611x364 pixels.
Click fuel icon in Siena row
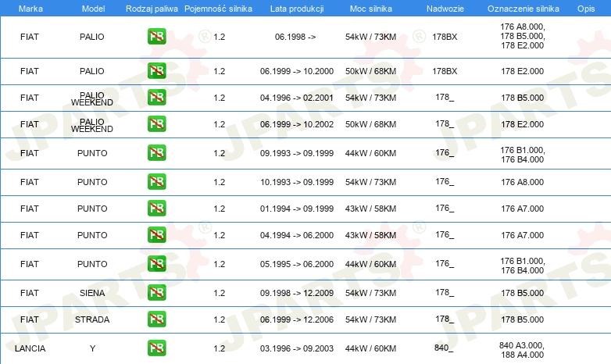pyautogui.click(x=156, y=293)
